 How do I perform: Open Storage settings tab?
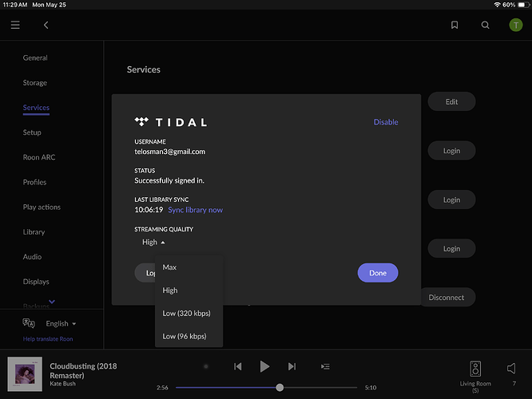(35, 83)
